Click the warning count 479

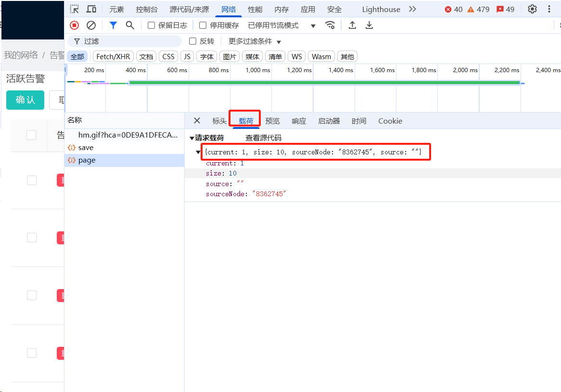tap(478, 9)
